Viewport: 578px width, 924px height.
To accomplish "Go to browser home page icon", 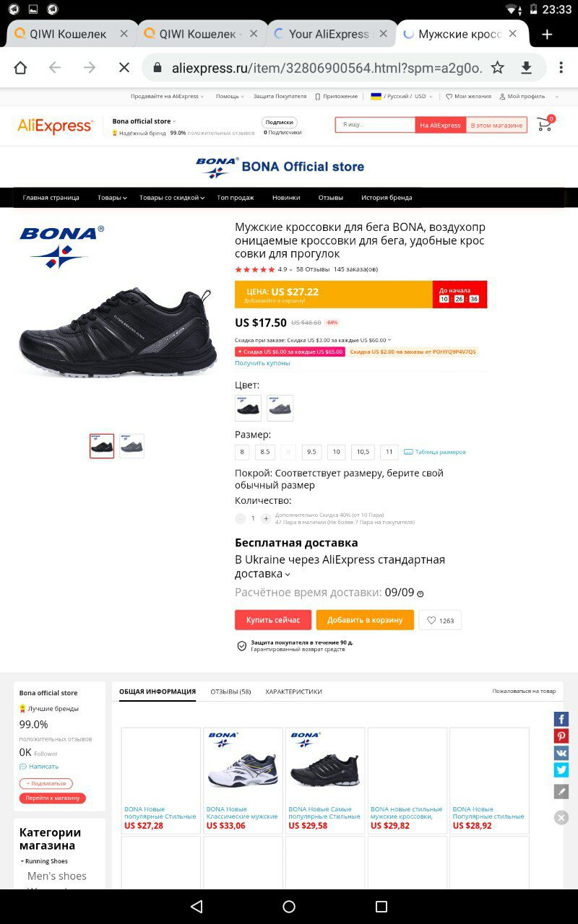I will point(20,68).
